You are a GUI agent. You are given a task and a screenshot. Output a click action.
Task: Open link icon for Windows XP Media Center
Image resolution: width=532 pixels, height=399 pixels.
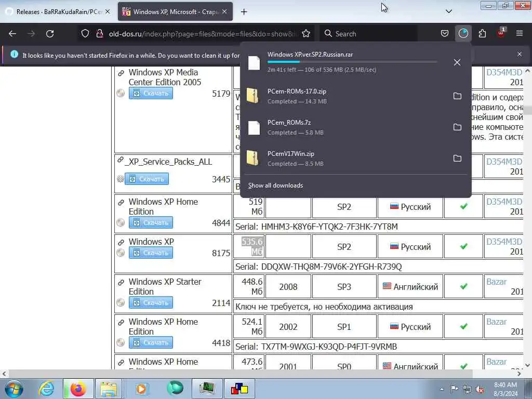(x=121, y=73)
